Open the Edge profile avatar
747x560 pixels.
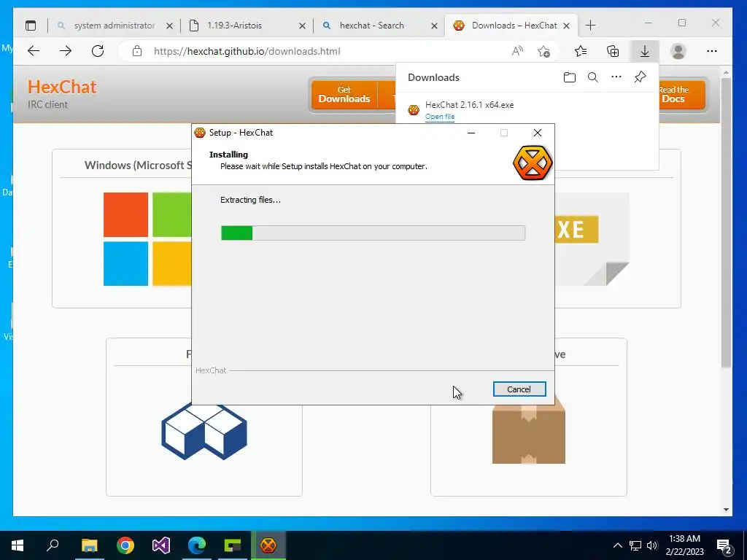coord(678,51)
